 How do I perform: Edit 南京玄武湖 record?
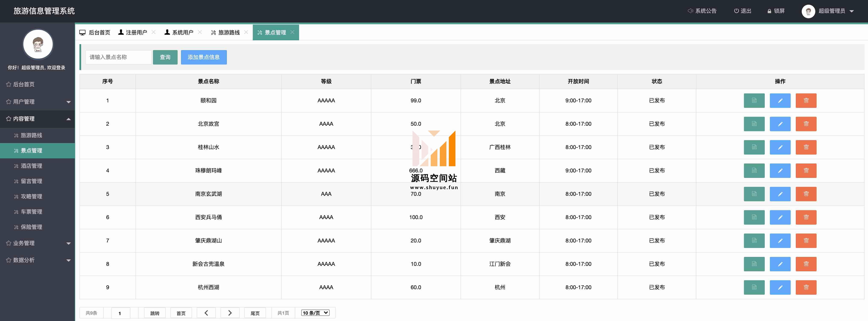click(780, 194)
